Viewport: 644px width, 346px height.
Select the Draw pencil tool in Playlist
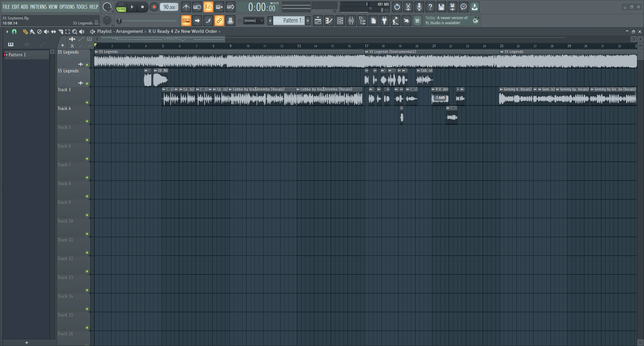(25, 32)
